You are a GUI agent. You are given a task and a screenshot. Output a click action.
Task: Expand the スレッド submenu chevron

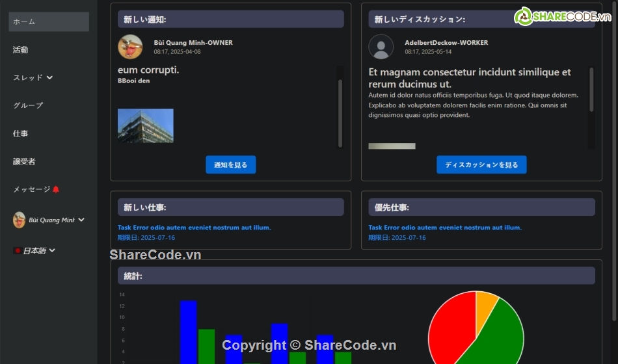point(49,77)
